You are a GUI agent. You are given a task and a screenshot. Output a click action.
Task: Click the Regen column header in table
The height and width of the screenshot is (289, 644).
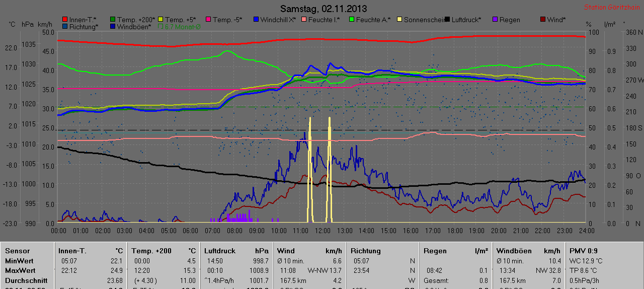[x=435, y=251]
